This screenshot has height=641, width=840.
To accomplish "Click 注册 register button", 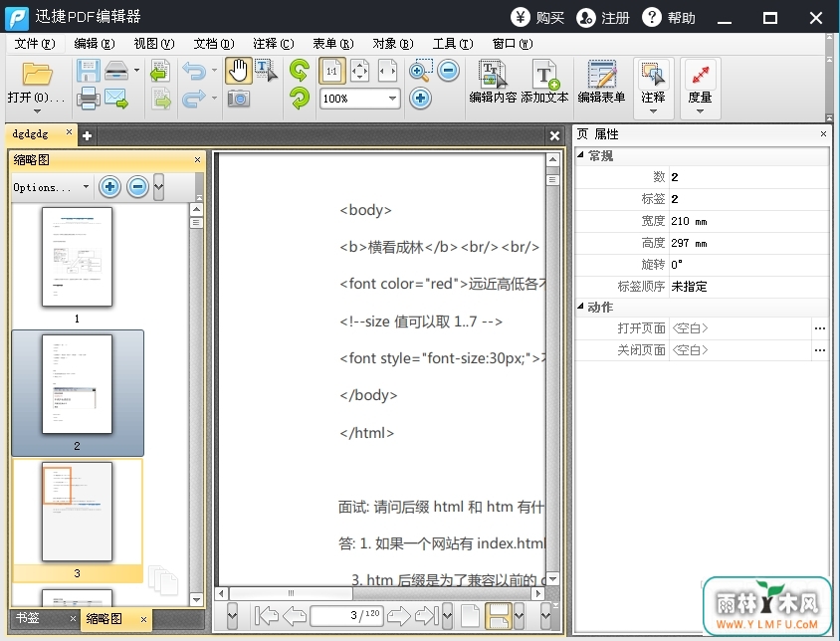I will [x=603, y=18].
